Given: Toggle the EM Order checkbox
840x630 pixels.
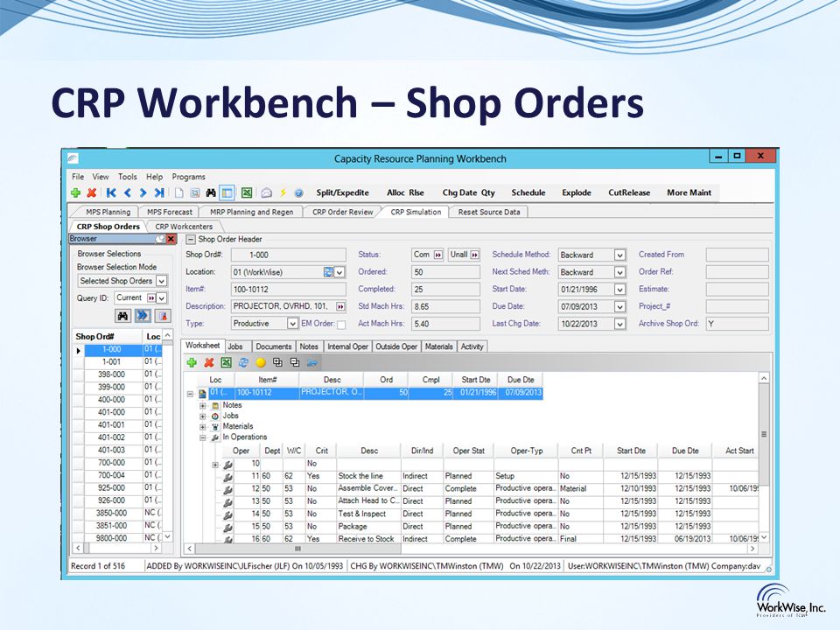Looking at the screenshot, I should click(341, 325).
